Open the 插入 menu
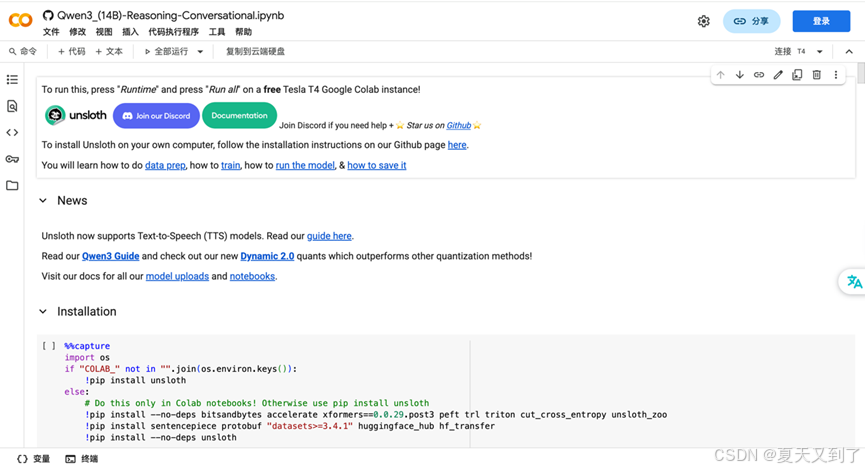This screenshot has height=470, width=865. pyautogui.click(x=130, y=32)
